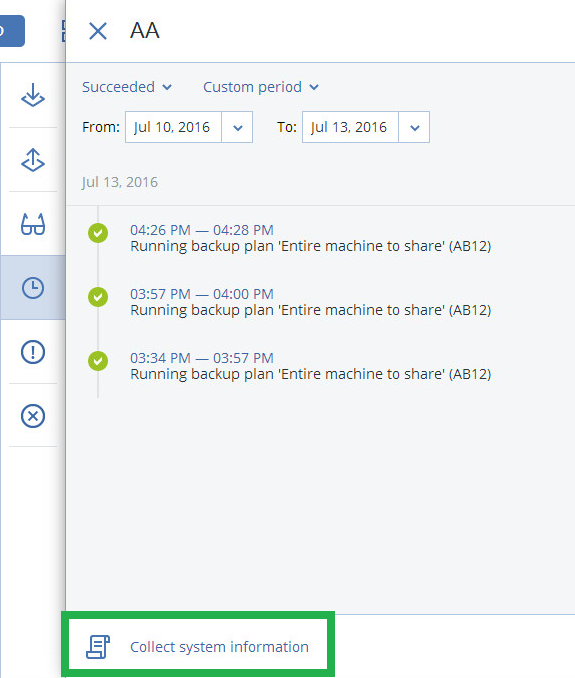Screen dimensions: 575x678
Task: Select the Activities clock sidebar icon
Action: coord(33,288)
